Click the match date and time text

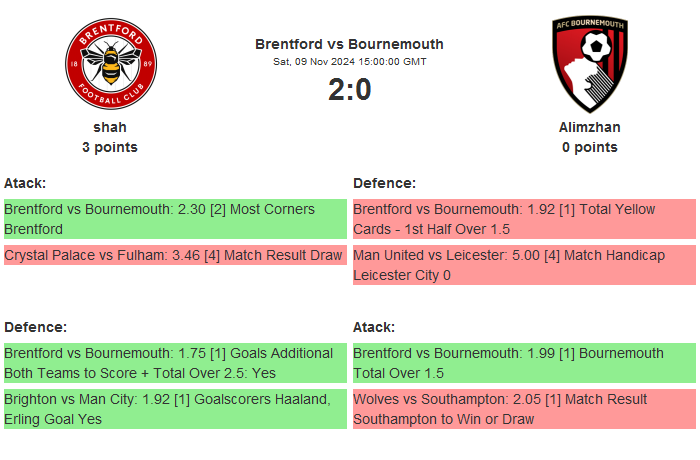(x=349, y=62)
